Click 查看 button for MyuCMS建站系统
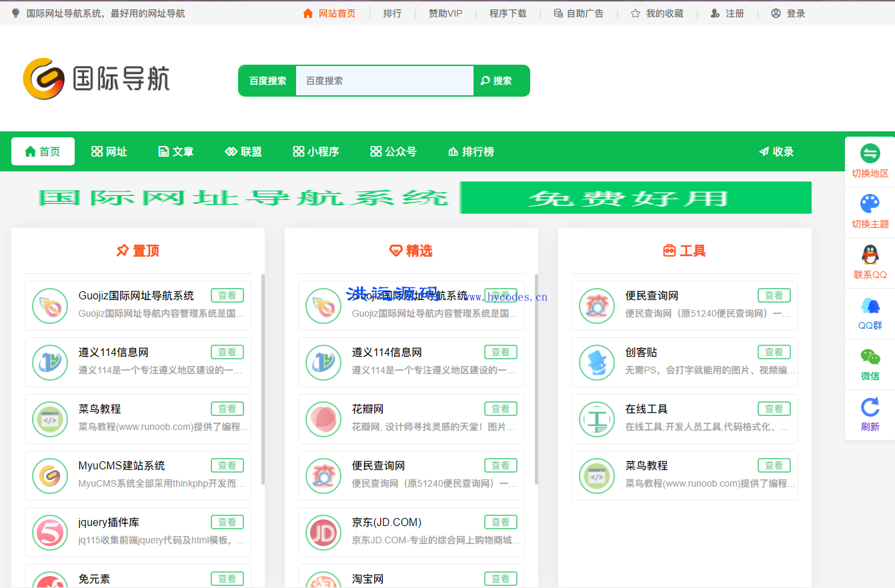Screen dimensions: 895x588 [227, 465]
